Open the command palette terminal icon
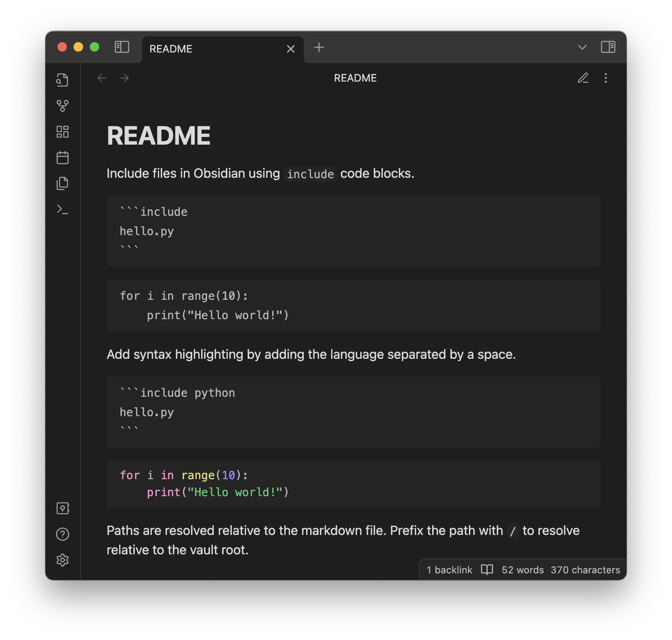The image size is (672, 640). [x=63, y=209]
